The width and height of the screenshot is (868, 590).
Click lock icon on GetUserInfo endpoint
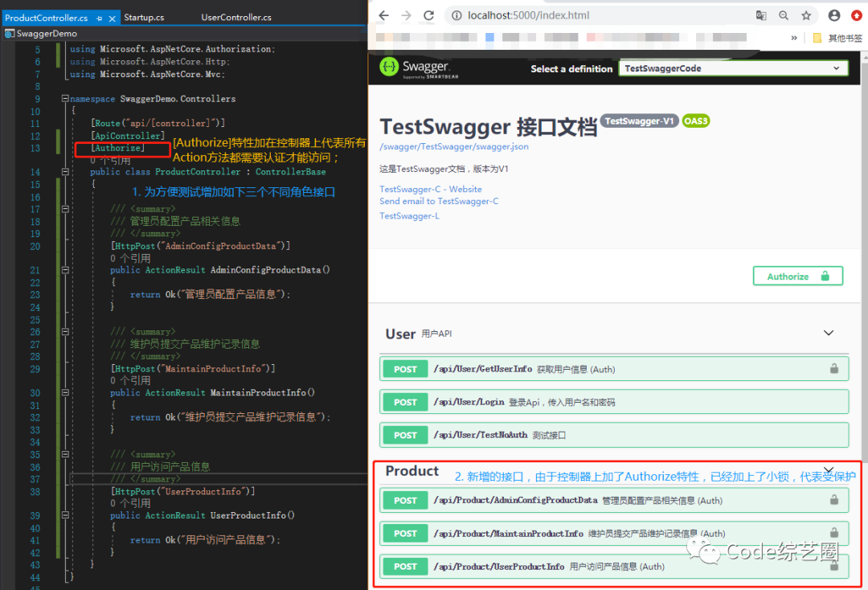click(833, 369)
